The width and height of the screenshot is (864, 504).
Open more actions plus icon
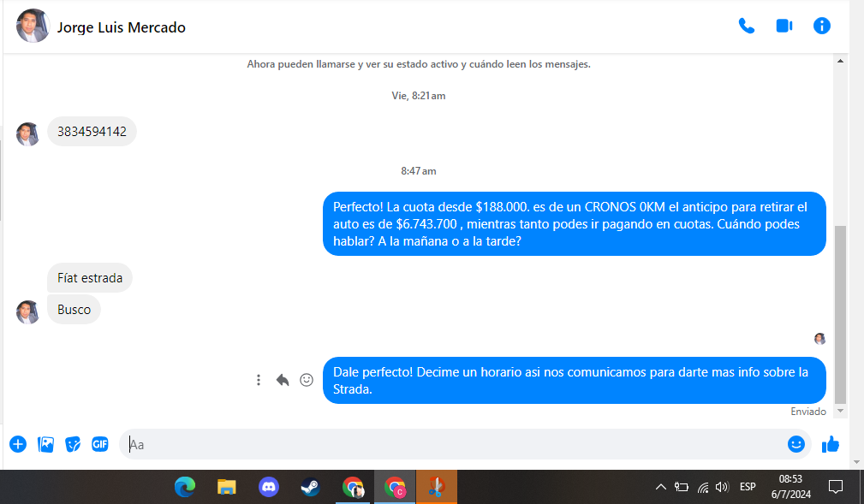click(18, 444)
